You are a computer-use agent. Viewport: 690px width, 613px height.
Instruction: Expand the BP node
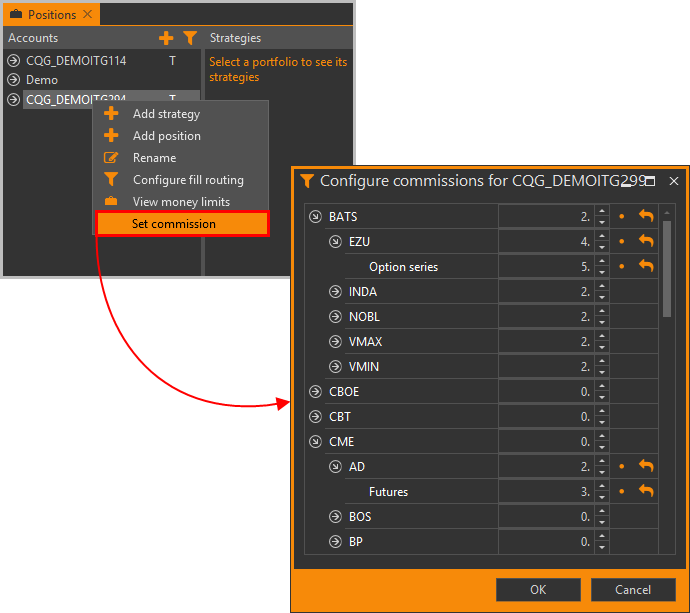point(335,542)
